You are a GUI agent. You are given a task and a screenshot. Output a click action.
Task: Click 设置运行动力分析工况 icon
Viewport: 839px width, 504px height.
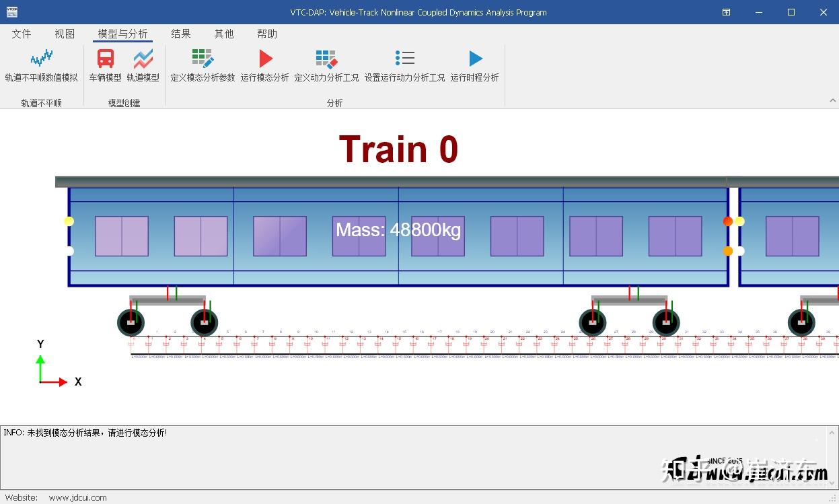tap(404, 65)
